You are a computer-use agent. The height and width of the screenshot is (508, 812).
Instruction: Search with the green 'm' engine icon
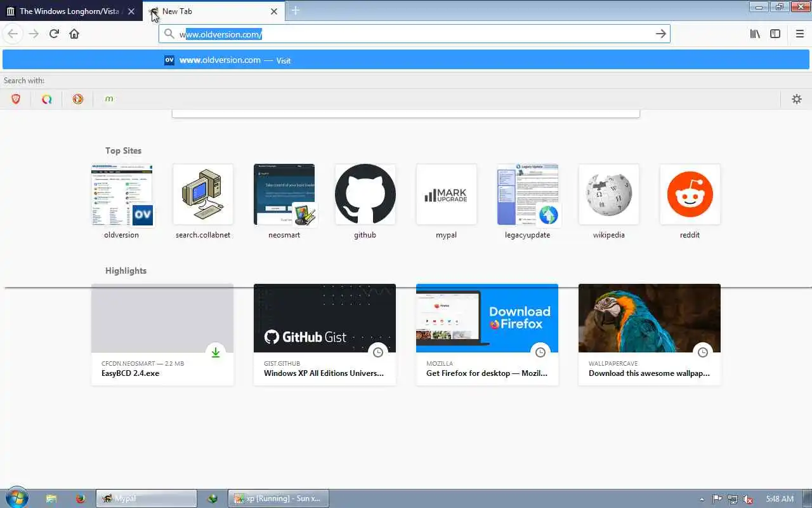click(x=109, y=99)
